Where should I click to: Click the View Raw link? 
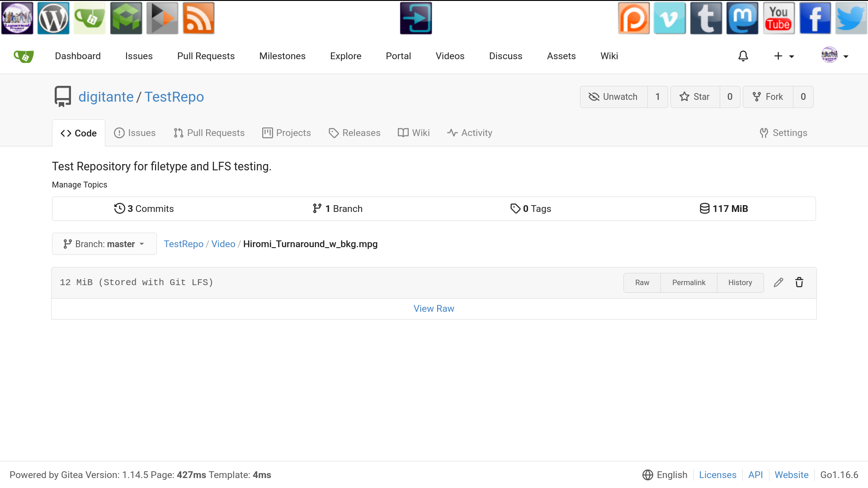[x=434, y=309]
